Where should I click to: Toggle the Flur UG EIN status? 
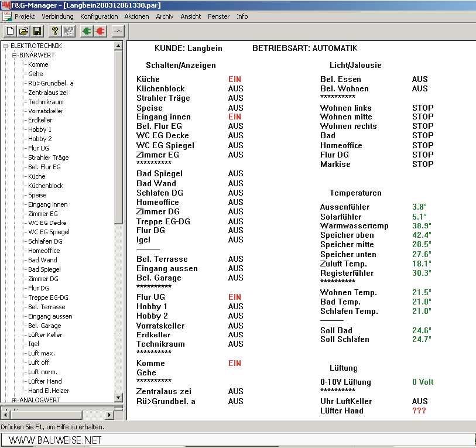pyautogui.click(x=234, y=297)
